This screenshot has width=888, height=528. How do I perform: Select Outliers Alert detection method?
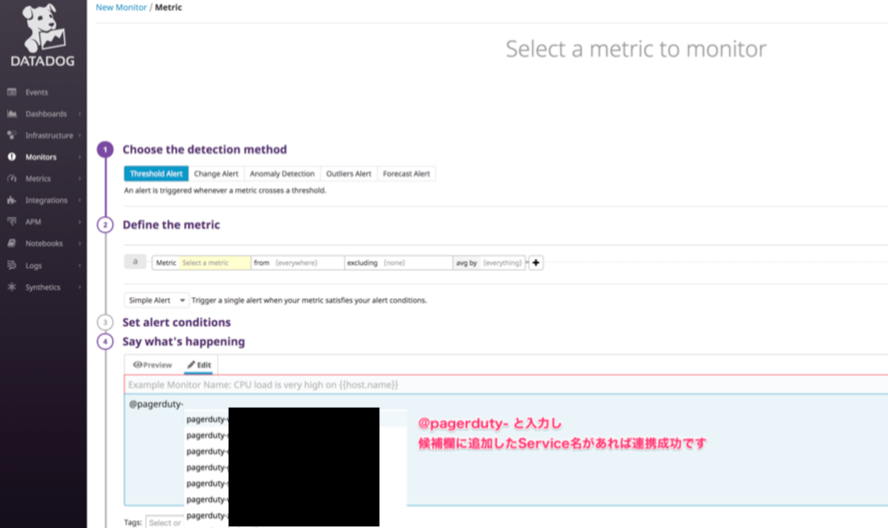click(x=348, y=173)
